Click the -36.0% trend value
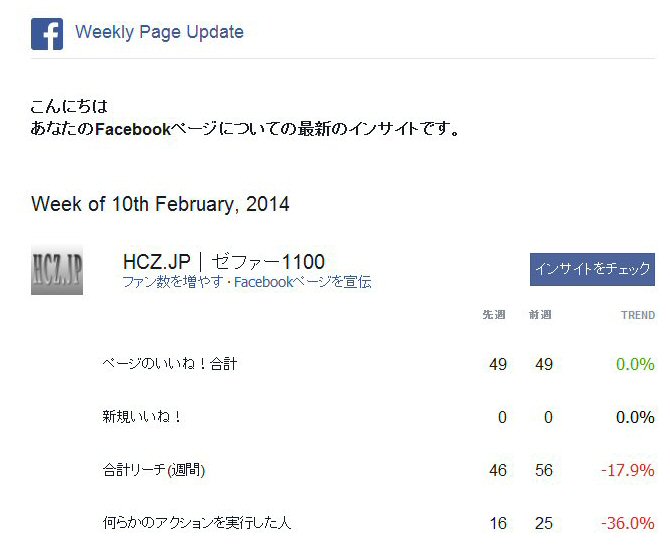Viewport: 670px width, 546px height. pyautogui.click(x=628, y=523)
